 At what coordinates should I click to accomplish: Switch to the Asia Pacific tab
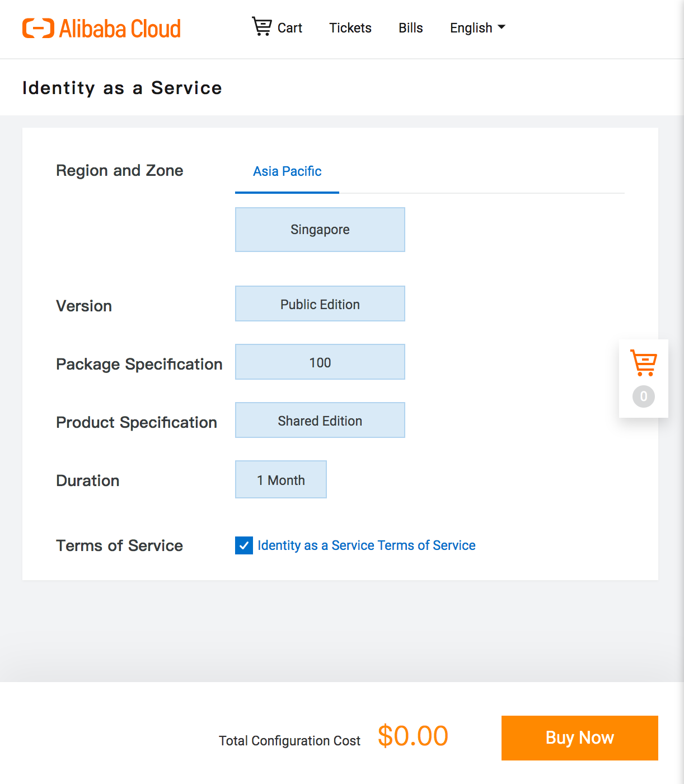pos(287,171)
